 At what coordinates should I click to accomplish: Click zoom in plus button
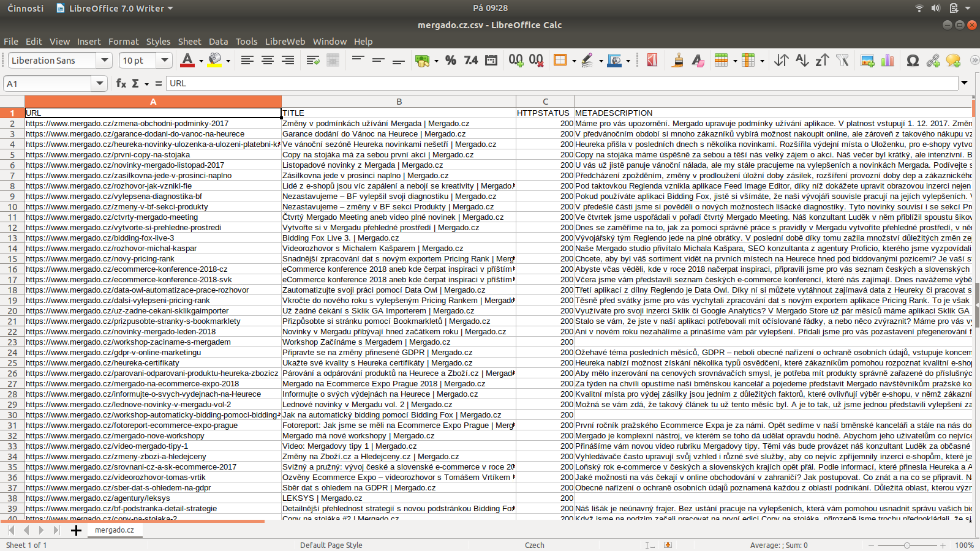click(x=943, y=545)
